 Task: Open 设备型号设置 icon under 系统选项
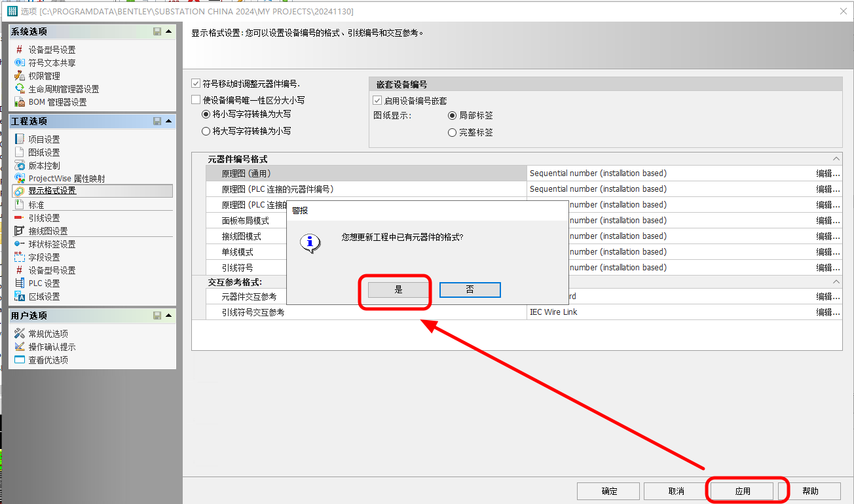click(20, 50)
